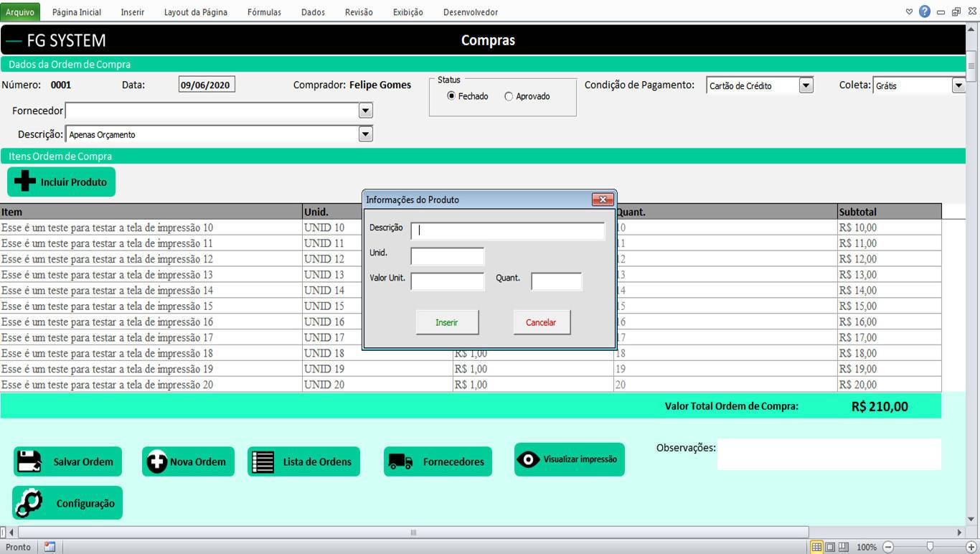Image resolution: width=980 pixels, height=554 pixels.
Task: Click the Salvar Ordem button label
Action: (83, 461)
